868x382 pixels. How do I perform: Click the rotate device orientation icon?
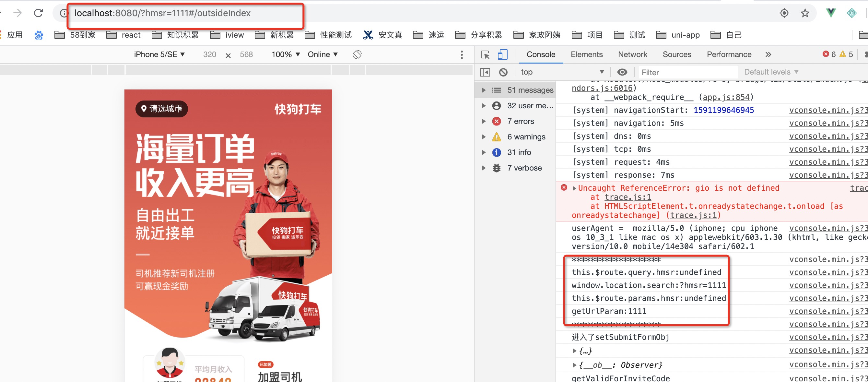(357, 54)
